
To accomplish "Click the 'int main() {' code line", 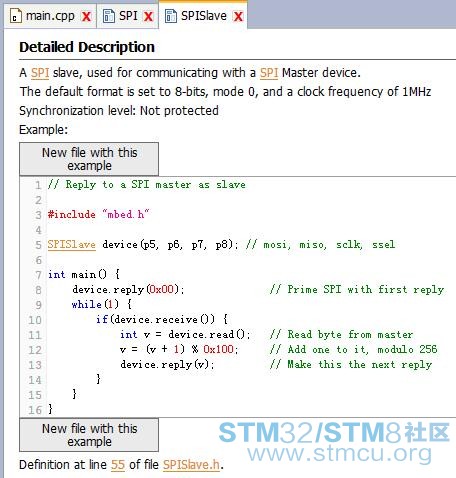I will (84, 274).
